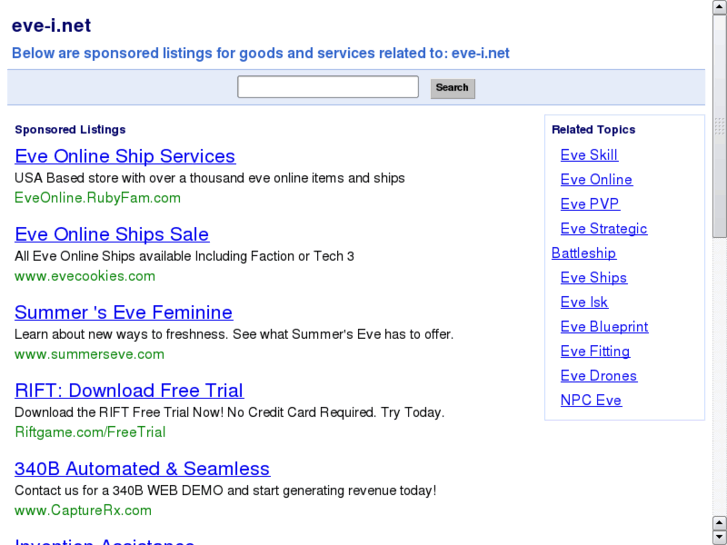This screenshot has height=545, width=727.
Task: Click the www.evecookies.com URL text
Action: [85, 276]
